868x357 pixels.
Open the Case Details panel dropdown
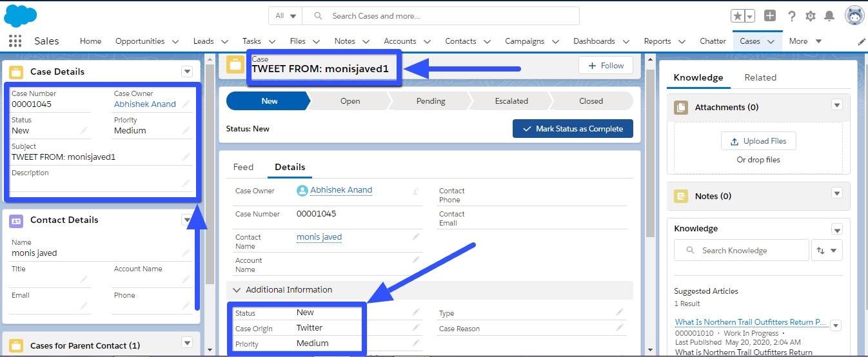coord(187,72)
